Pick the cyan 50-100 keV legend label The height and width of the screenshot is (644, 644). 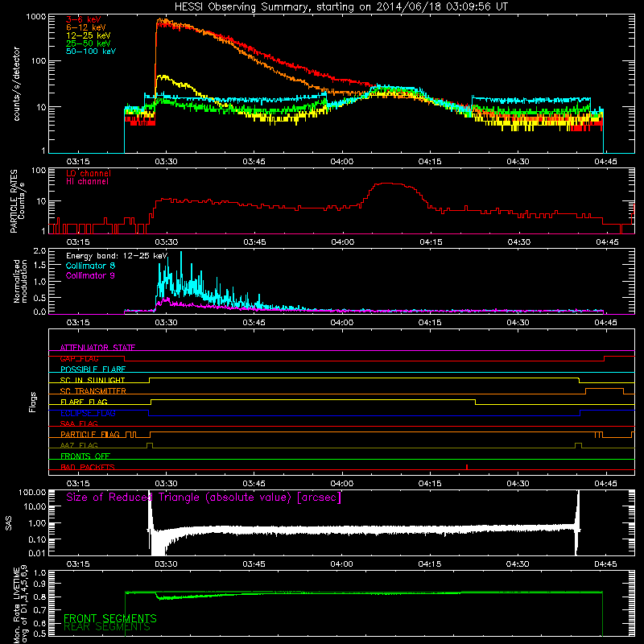(91, 52)
